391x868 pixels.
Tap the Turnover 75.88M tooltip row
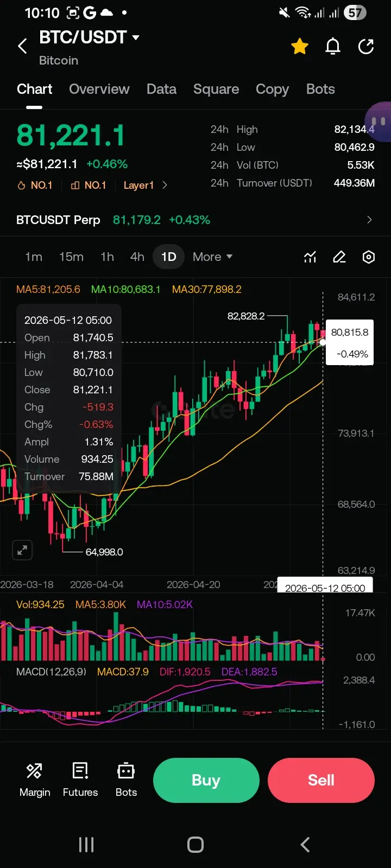pyautogui.click(x=69, y=476)
